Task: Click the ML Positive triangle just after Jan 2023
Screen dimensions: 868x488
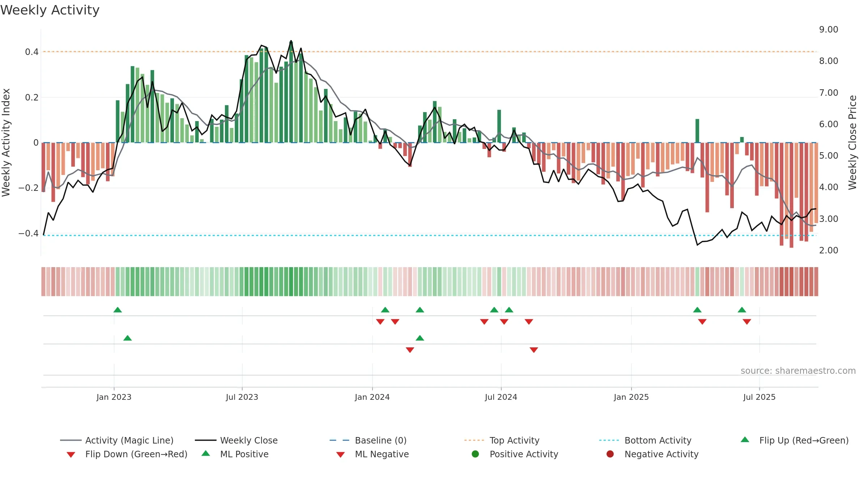Action: coord(127,338)
